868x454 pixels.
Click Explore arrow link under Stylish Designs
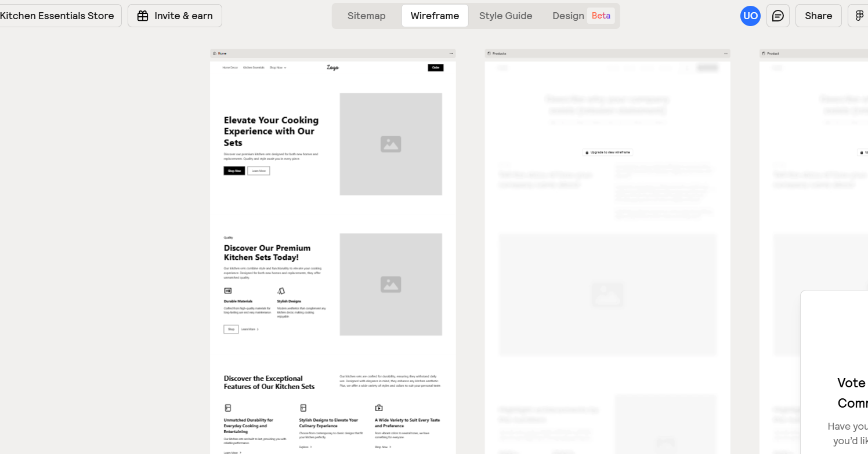[x=305, y=447]
